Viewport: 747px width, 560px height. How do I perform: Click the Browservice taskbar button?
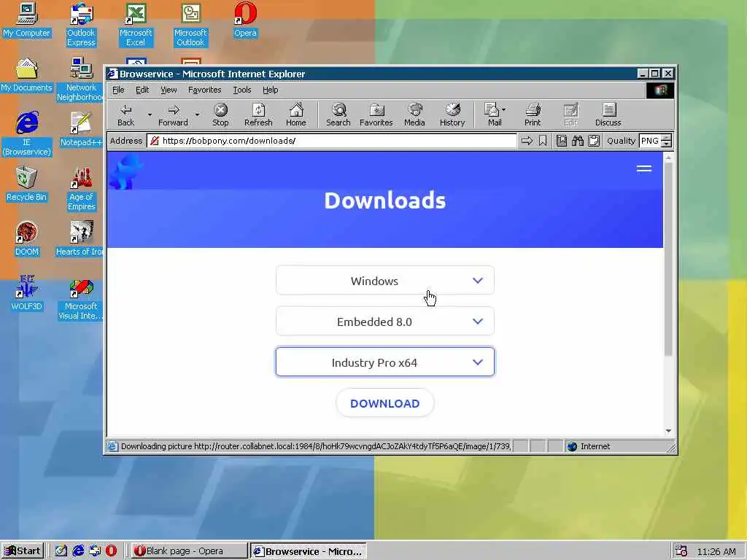309,551
